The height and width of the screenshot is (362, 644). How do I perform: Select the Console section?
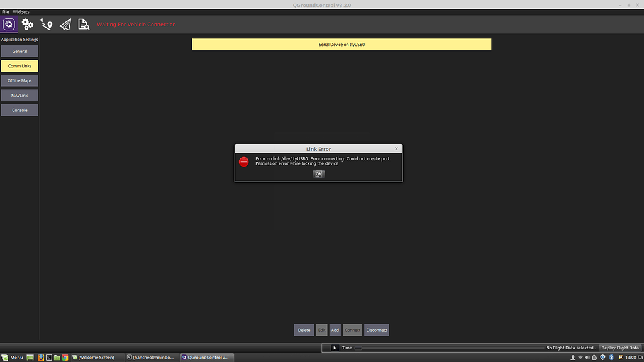click(x=19, y=109)
